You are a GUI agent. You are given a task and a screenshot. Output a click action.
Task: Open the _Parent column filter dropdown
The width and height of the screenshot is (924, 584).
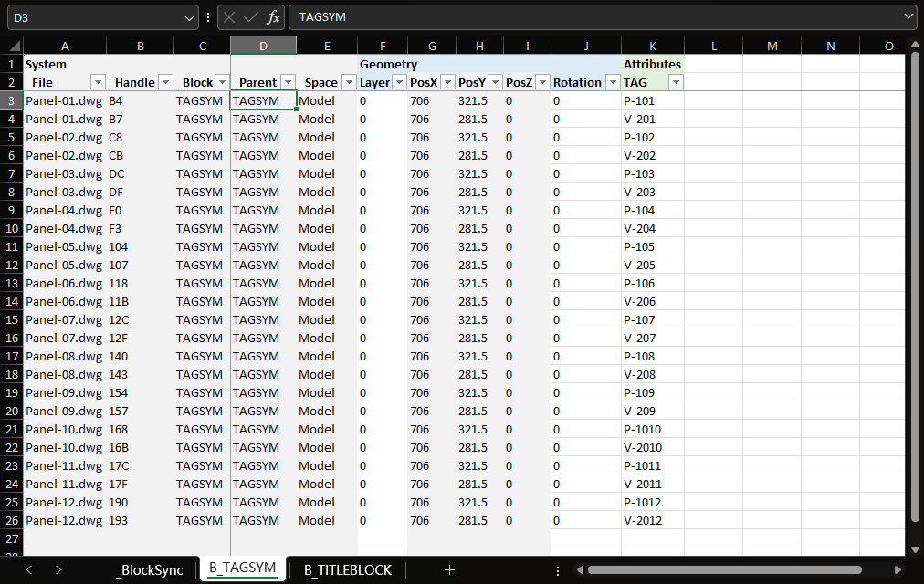(289, 82)
